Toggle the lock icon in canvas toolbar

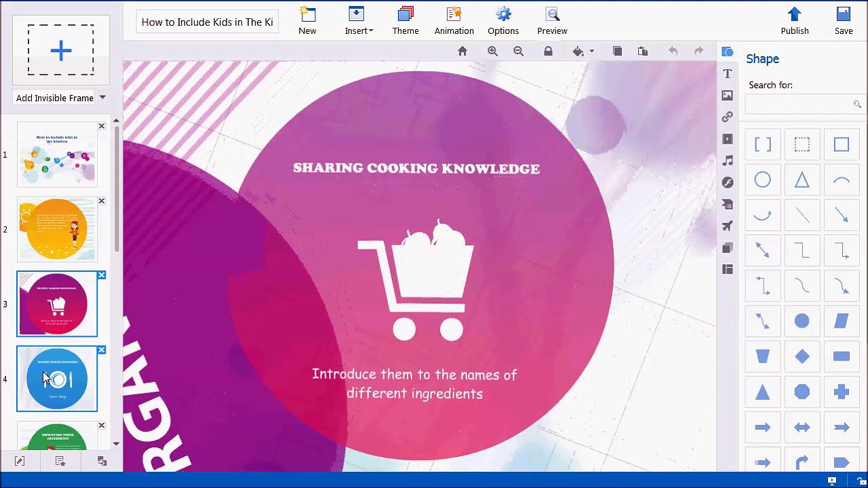pyautogui.click(x=549, y=52)
